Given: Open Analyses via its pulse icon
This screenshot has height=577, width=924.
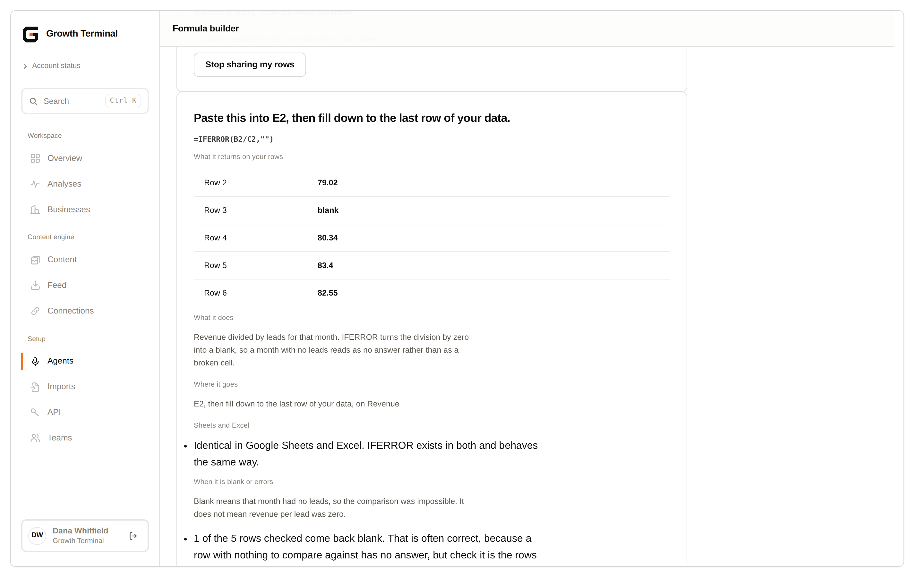Looking at the screenshot, I should 35,184.
